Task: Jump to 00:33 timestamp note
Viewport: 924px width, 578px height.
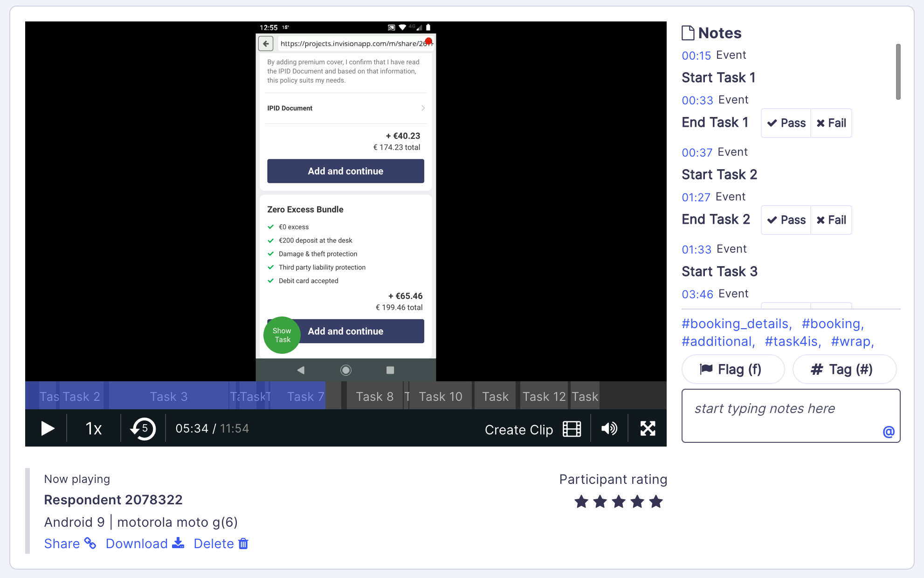Action: coord(697,100)
